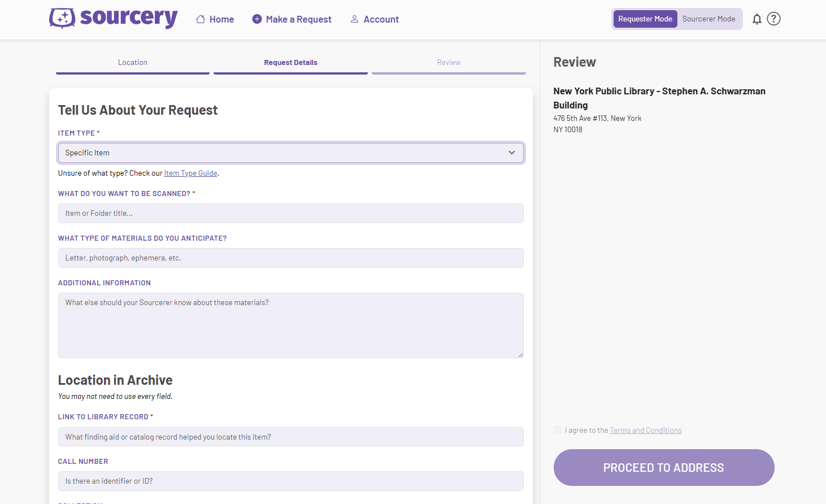Open the Item Type Guide link

click(190, 173)
